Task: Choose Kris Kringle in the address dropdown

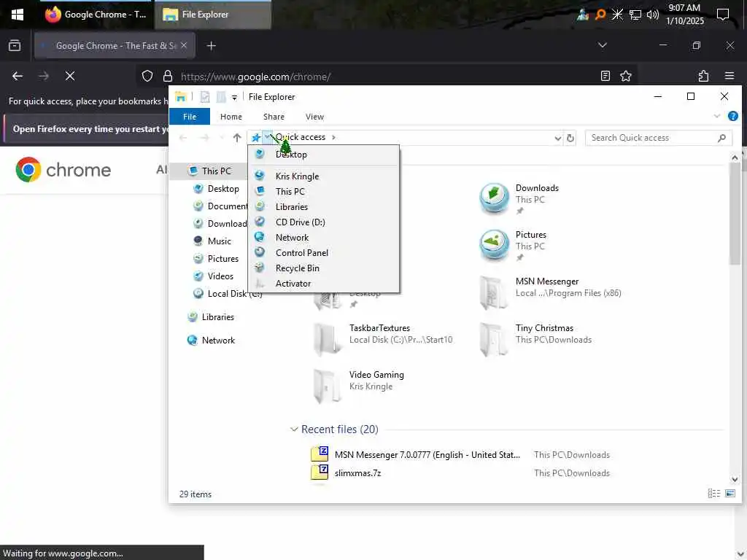Action: point(323,176)
